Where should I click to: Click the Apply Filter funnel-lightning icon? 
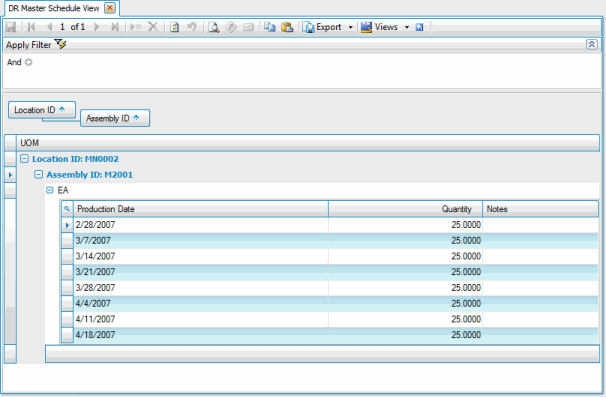pyautogui.click(x=60, y=44)
